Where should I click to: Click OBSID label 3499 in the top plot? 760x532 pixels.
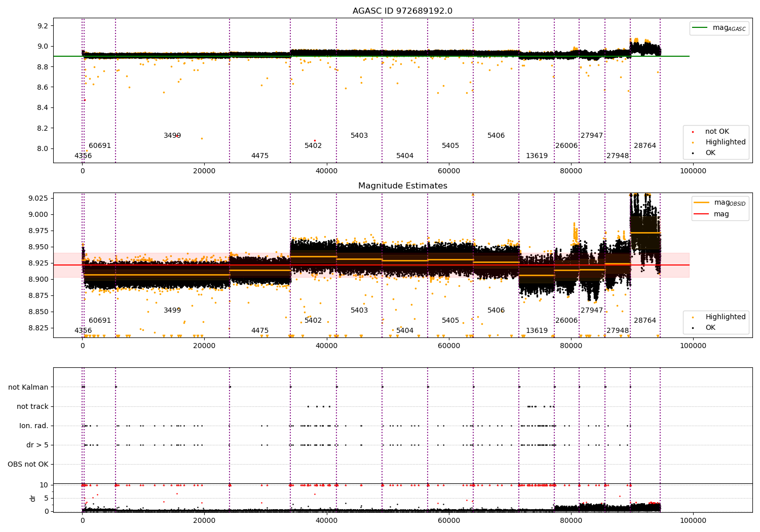172,136
